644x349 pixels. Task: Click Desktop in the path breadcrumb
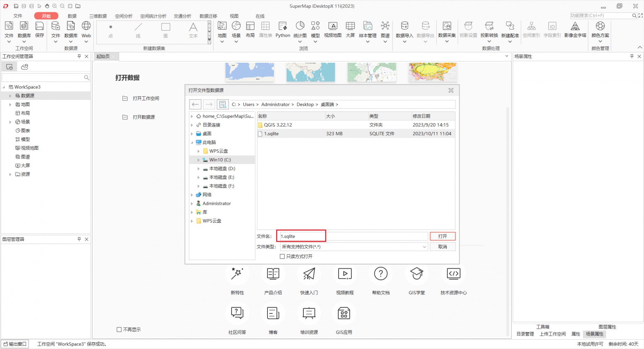tap(305, 104)
